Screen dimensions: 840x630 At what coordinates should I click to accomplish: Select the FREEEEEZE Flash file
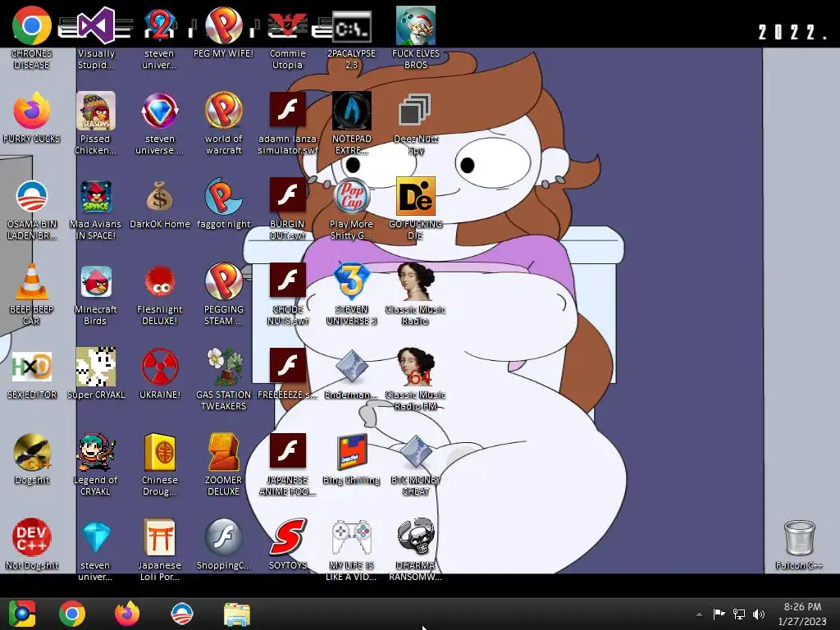[288, 367]
